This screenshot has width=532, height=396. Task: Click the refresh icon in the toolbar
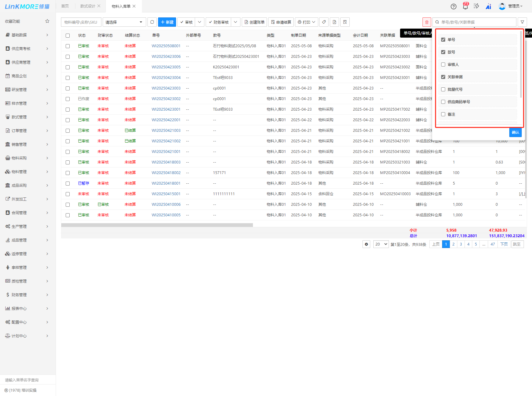(152, 22)
